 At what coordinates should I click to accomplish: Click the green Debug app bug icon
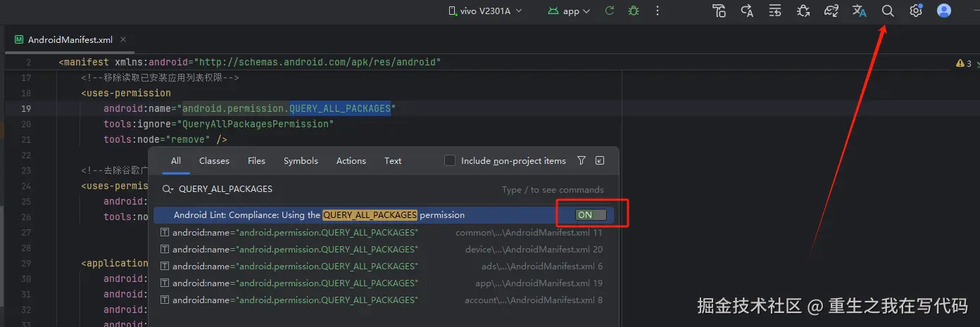[633, 11]
